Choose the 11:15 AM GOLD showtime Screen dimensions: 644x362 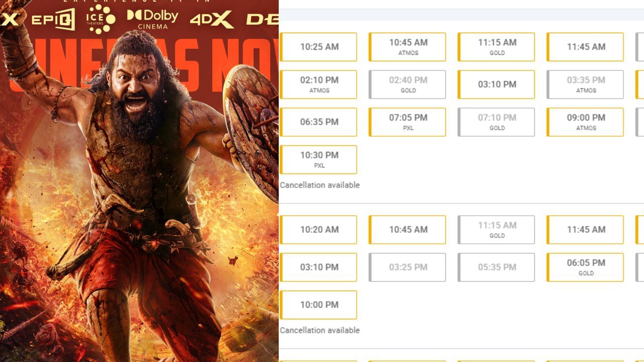click(497, 47)
